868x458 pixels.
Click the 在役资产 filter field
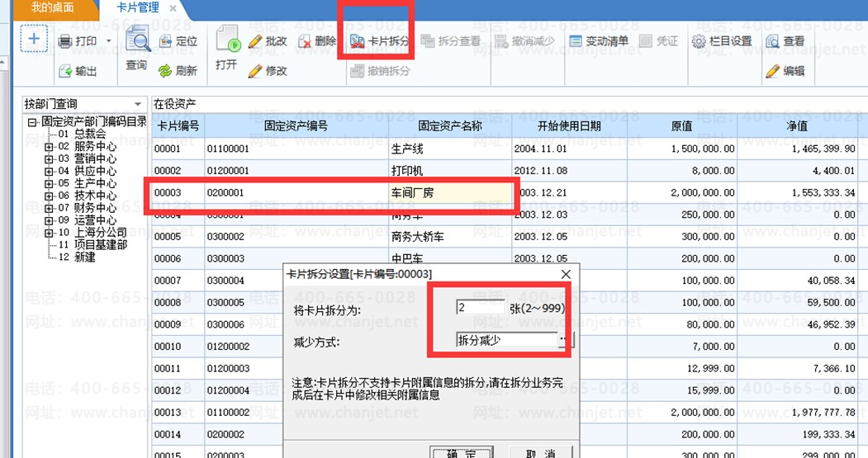coord(510,104)
